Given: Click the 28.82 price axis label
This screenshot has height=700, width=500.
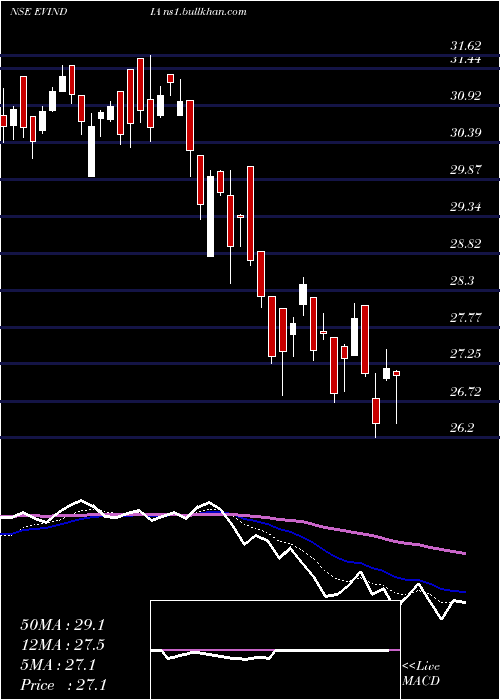Looking at the screenshot, I should click(x=466, y=244).
